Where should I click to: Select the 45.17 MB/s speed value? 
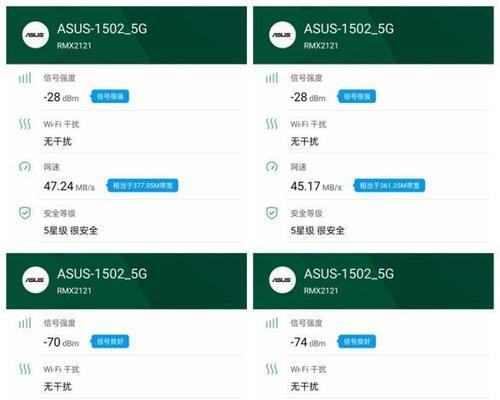(x=316, y=186)
